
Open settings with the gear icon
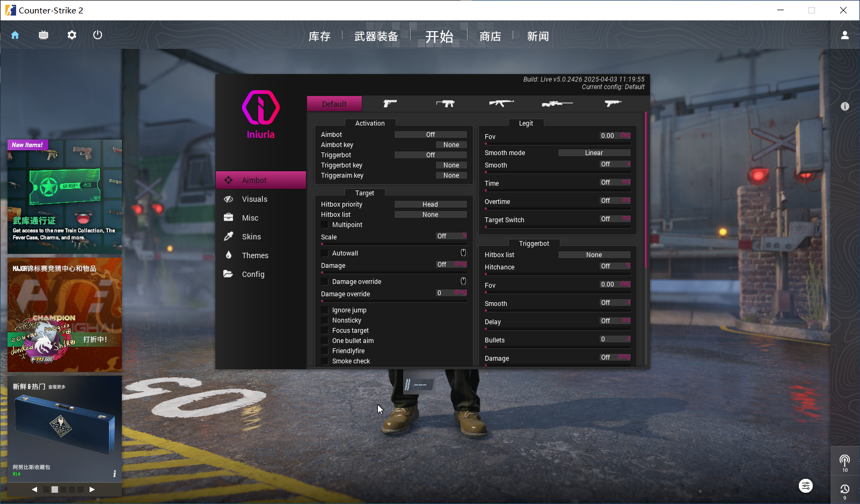click(x=72, y=35)
